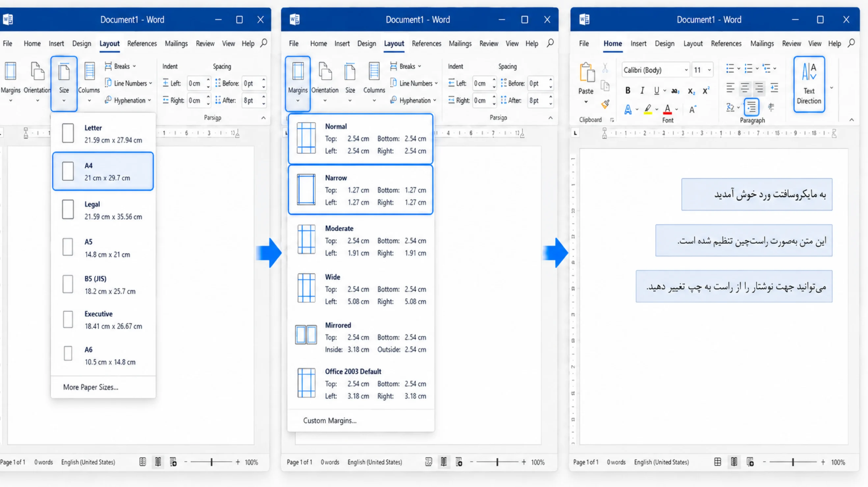Zoom in with the plus in the Home-tab window
The width and height of the screenshot is (868, 487).
[823, 462]
